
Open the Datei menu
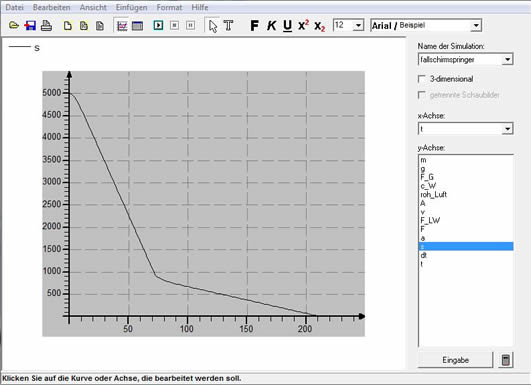(14, 7)
